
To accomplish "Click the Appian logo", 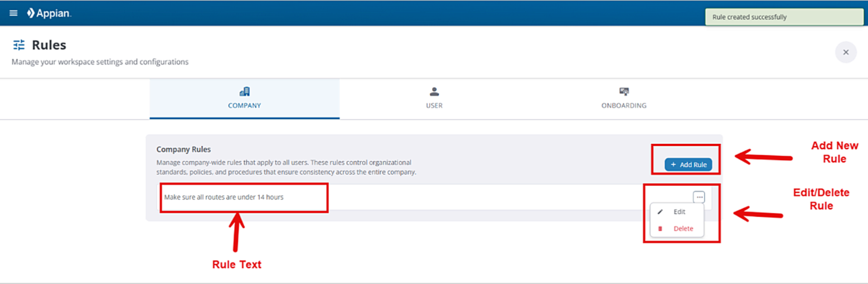I will 49,13.
